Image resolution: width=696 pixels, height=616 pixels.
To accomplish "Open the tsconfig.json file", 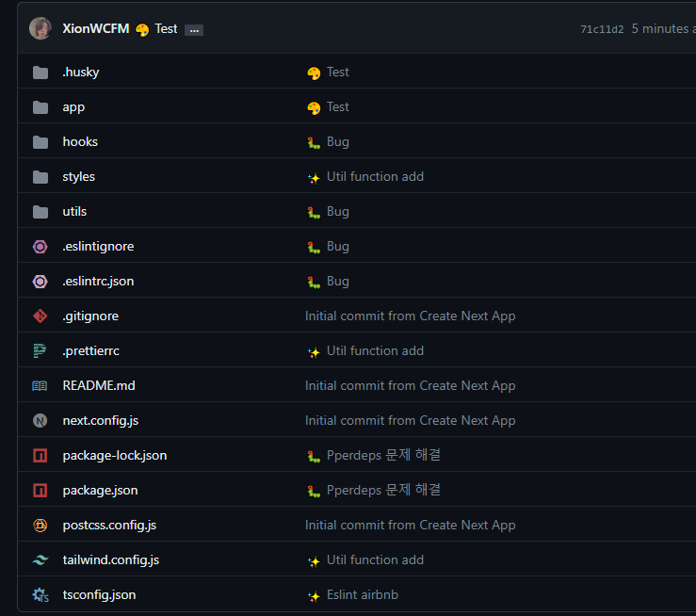I will [100, 595].
